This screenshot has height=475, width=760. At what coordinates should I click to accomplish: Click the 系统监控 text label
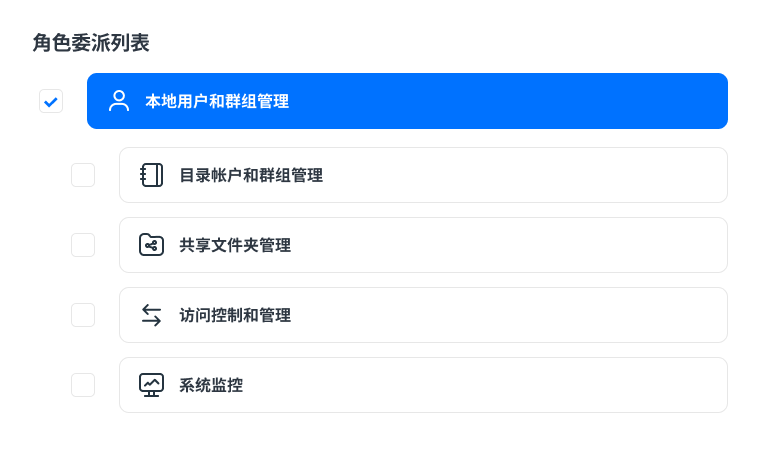click(x=211, y=385)
